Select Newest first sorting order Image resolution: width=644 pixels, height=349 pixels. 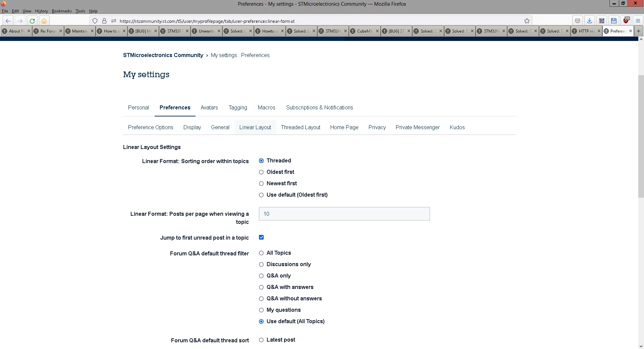[261, 184]
